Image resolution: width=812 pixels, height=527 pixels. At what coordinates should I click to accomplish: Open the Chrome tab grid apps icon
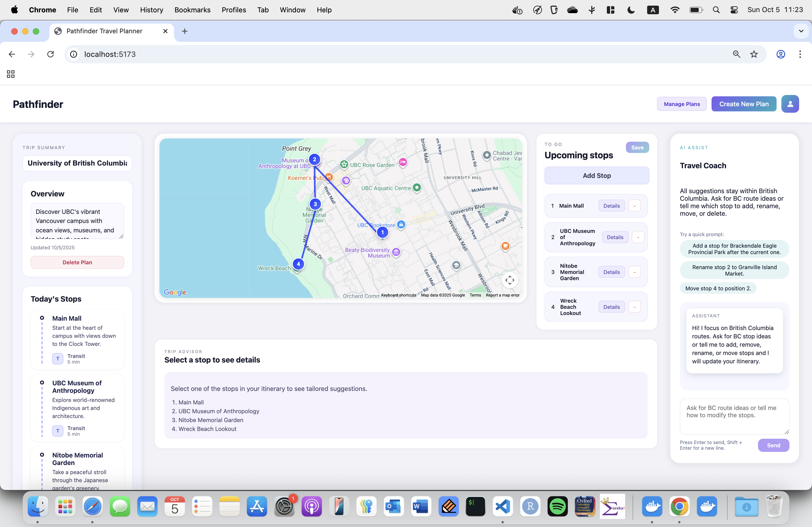10,74
